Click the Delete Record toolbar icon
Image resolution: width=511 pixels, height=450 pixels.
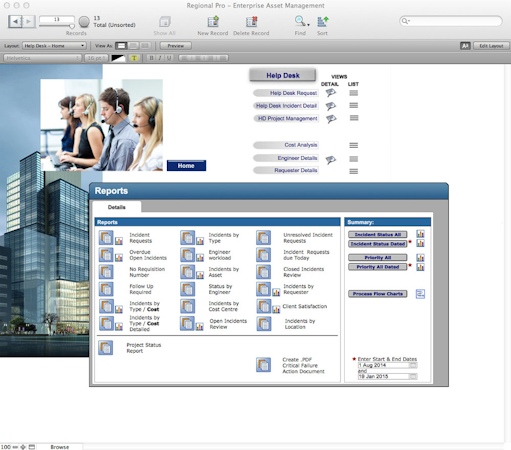251,22
